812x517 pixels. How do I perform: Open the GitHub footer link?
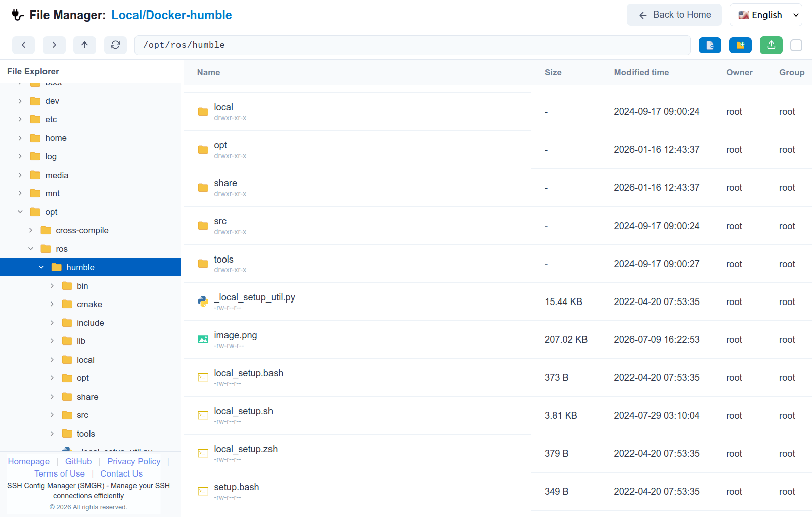[x=78, y=461]
